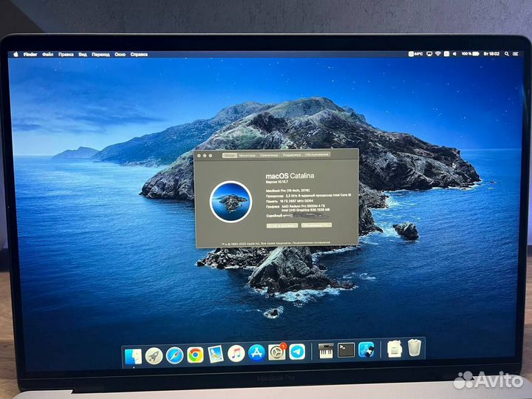This screenshot has height=399, width=532.
Task: Open the Wi-Fi status menu
Action: [x=438, y=54]
